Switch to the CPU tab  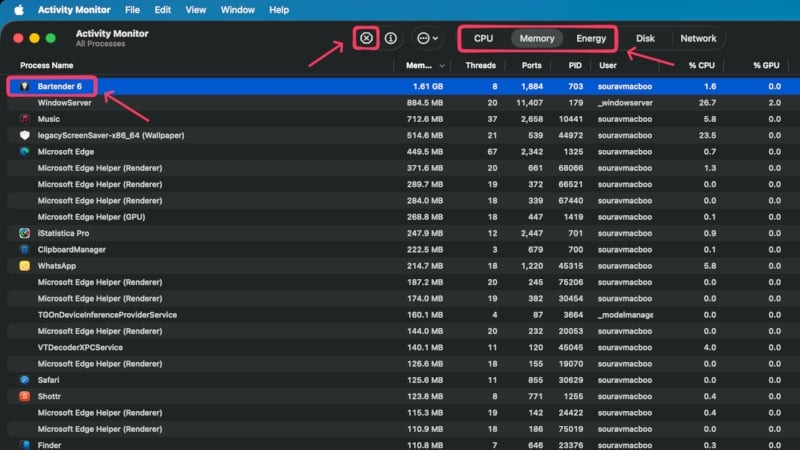click(483, 38)
